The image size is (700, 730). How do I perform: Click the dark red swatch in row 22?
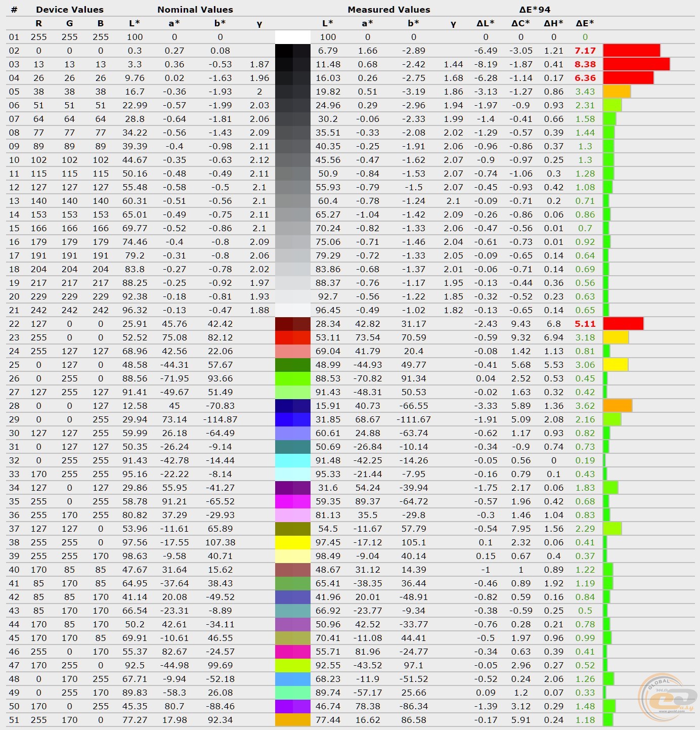point(292,324)
